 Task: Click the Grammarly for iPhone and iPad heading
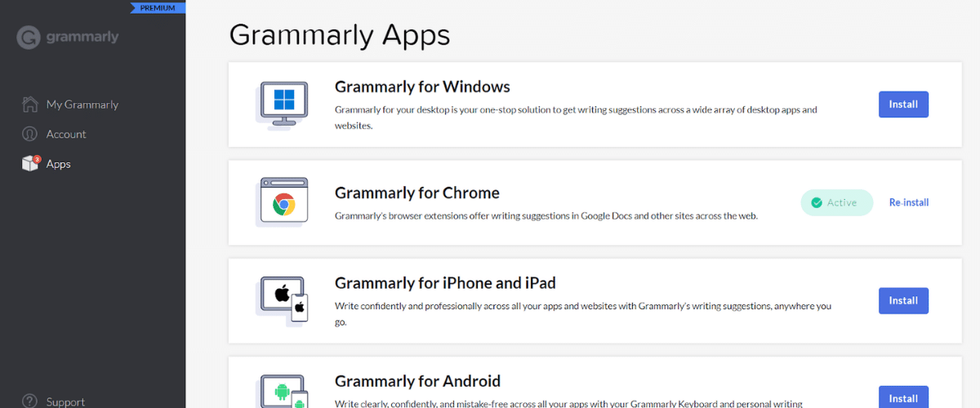445,283
